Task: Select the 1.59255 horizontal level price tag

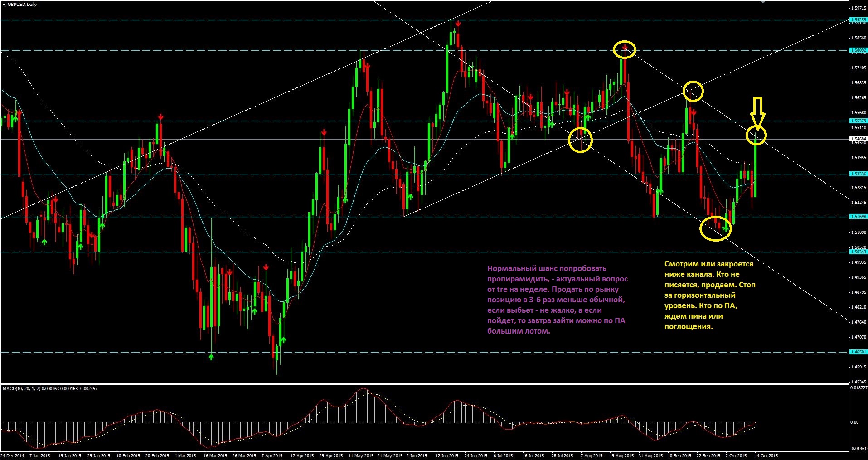Action: point(858,20)
